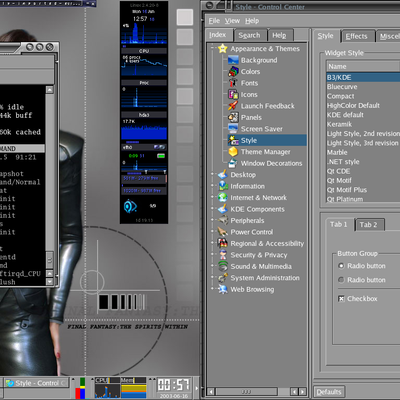The height and width of the screenshot is (400, 400).
Task: Select the Screen Saver icon
Action: (233, 129)
